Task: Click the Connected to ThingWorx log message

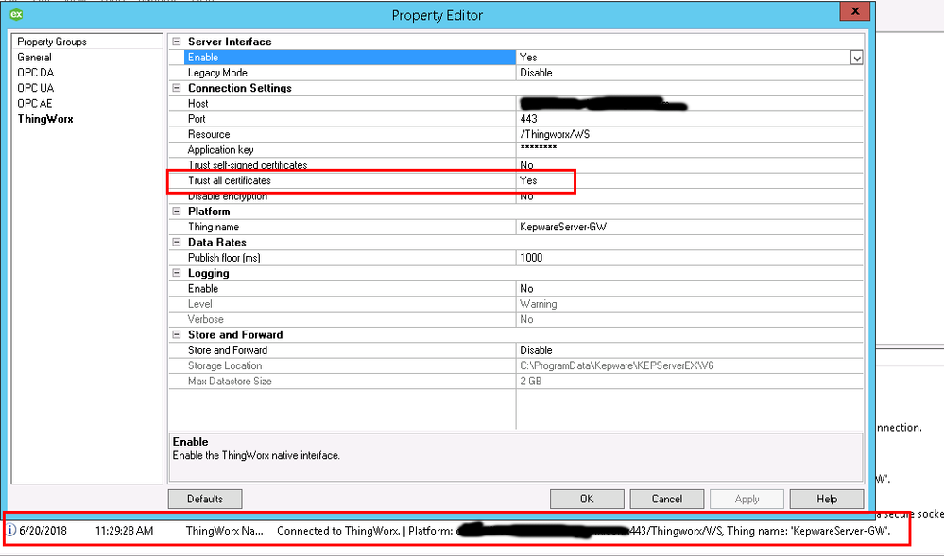Action: click(583, 531)
